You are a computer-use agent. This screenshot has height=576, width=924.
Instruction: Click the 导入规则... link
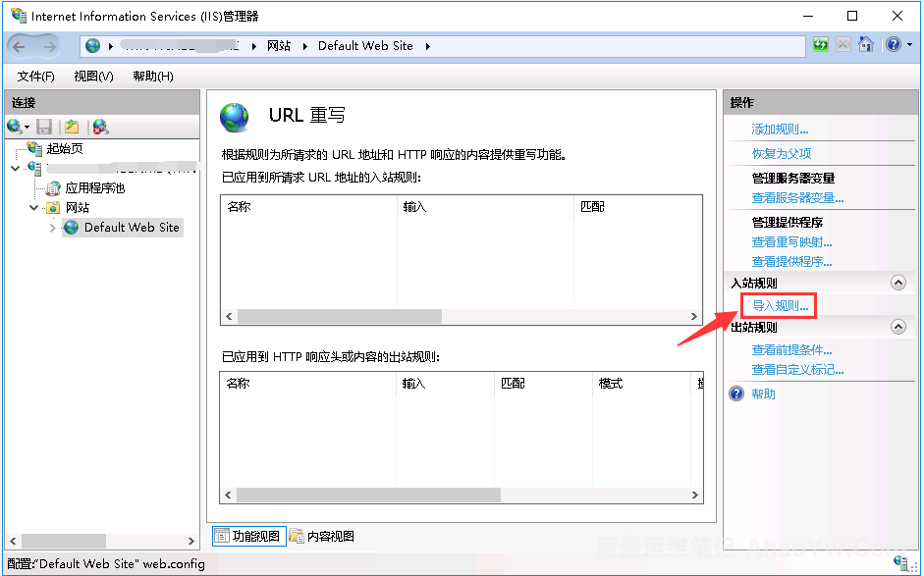(x=780, y=306)
